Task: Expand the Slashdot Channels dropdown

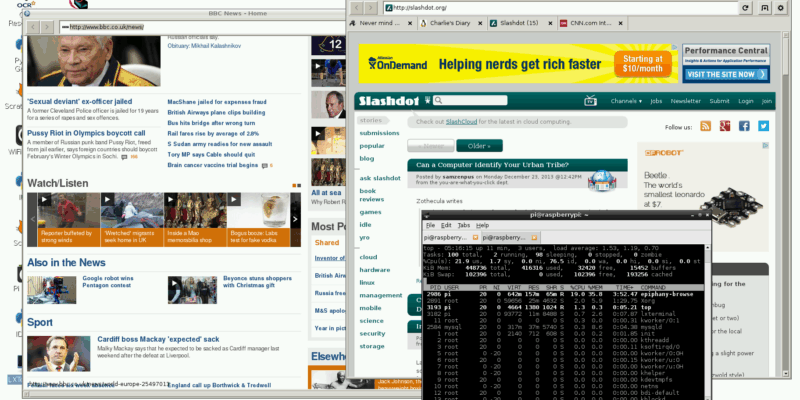Action: pyautogui.click(x=626, y=101)
